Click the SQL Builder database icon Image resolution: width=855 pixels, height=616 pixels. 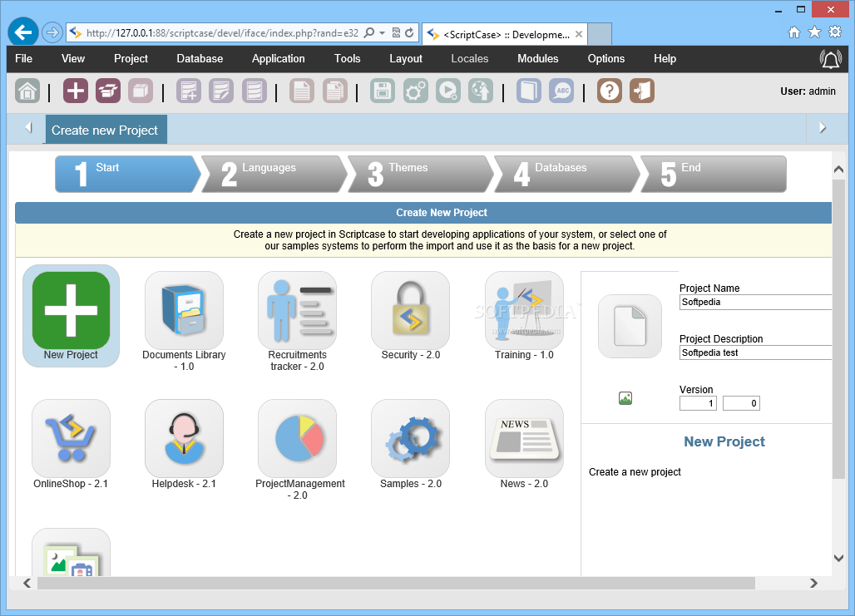coord(255,91)
